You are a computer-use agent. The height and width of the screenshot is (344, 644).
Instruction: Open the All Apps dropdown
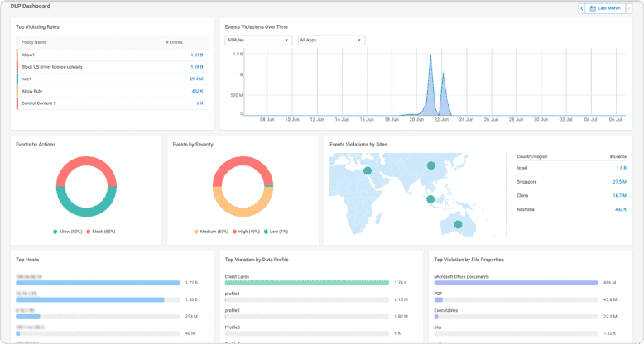pos(331,41)
